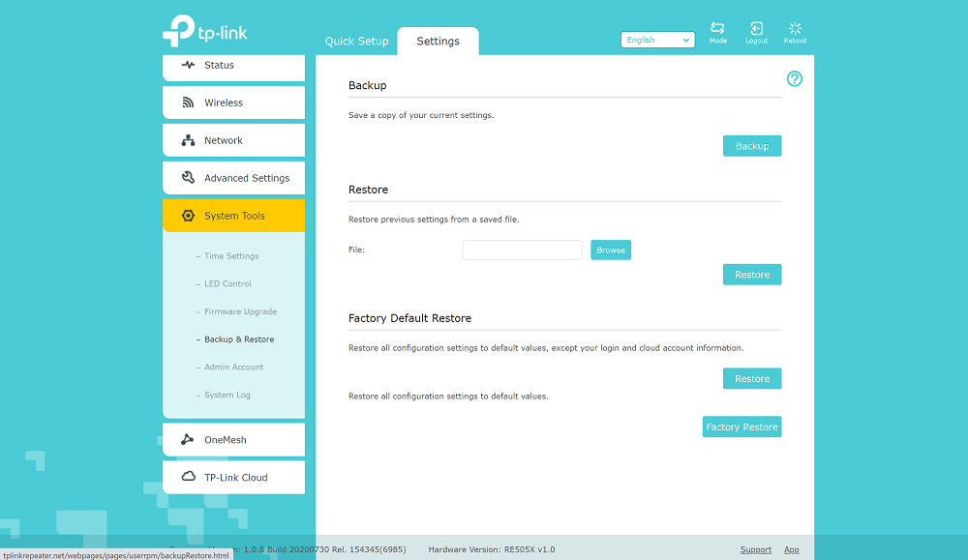
Task: Click Restore button under saved file section
Action: click(752, 275)
